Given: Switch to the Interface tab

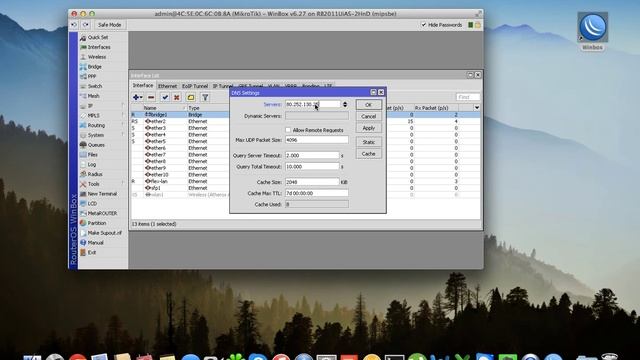Looking at the screenshot, I should [143, 86].
